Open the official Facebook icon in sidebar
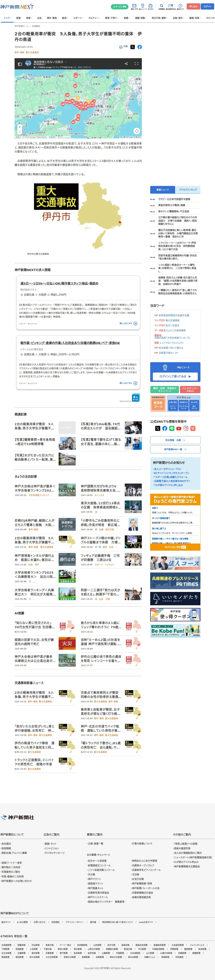Image resolution: width=215 pixels, height=980 pixels. click(165, 428)
